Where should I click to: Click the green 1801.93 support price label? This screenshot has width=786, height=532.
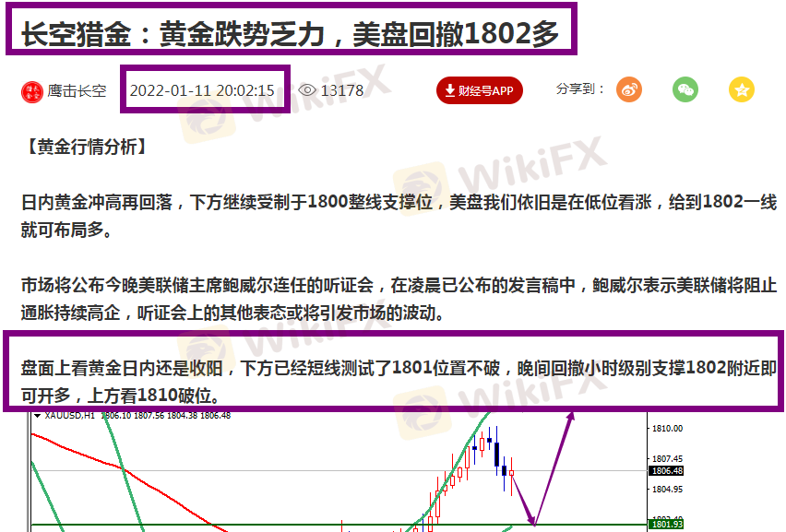tap(666, 526)
